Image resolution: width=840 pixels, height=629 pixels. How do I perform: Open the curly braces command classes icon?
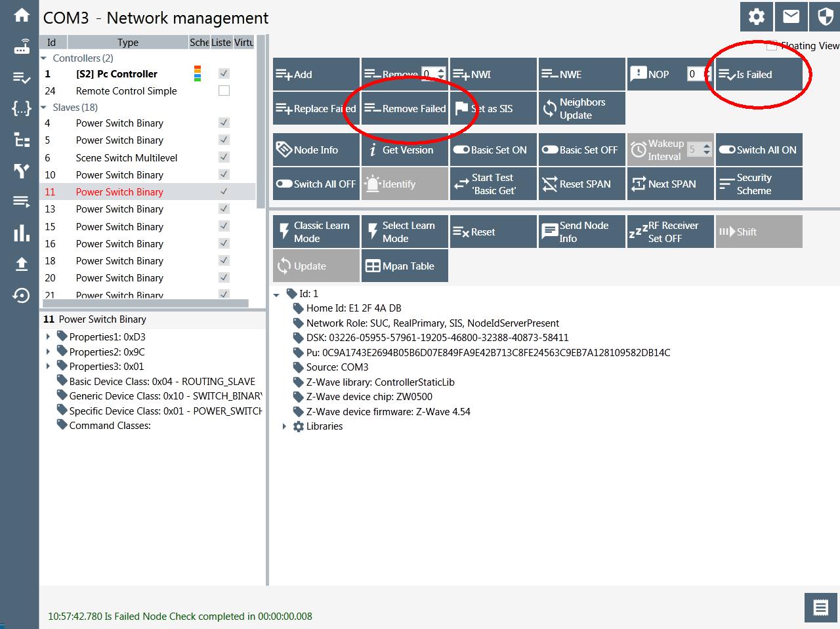(22, 108)
